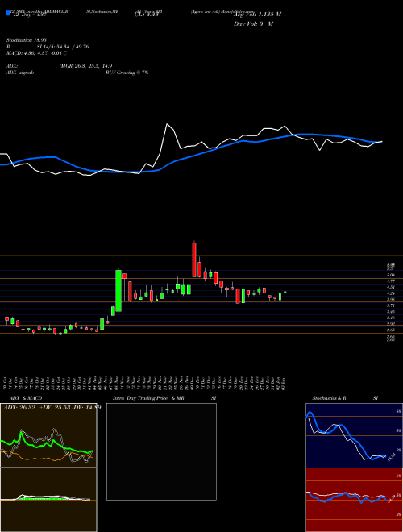Viewport: 403px width, 532px height.
Task: Click the blue 12 SMA legend square
Action: [x=8, y=13]
